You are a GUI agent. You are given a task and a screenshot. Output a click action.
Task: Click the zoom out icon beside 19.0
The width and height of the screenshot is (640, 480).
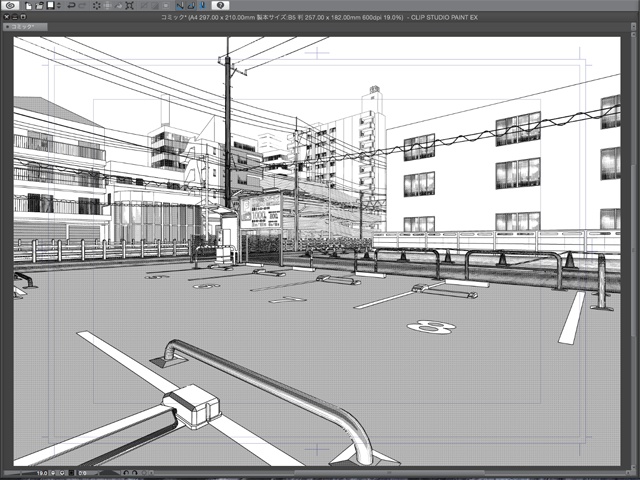(x=53, y=473)
